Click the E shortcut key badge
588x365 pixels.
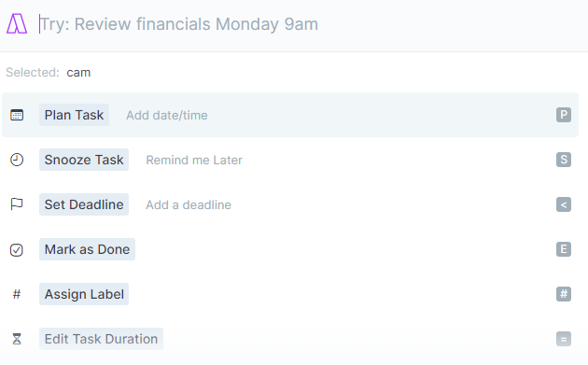(564, 249)
